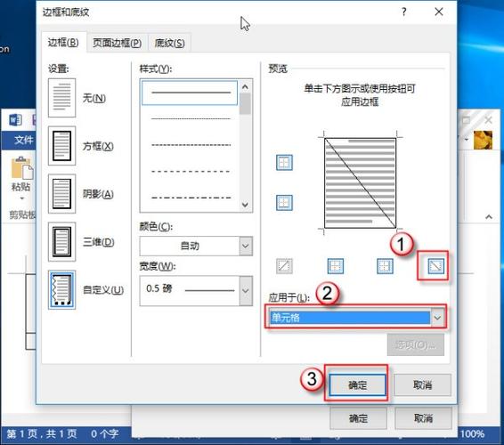Switch to the 底纹(S) shading tab
The width and height of the screenshot is (504, 445).
pos(170,43)
